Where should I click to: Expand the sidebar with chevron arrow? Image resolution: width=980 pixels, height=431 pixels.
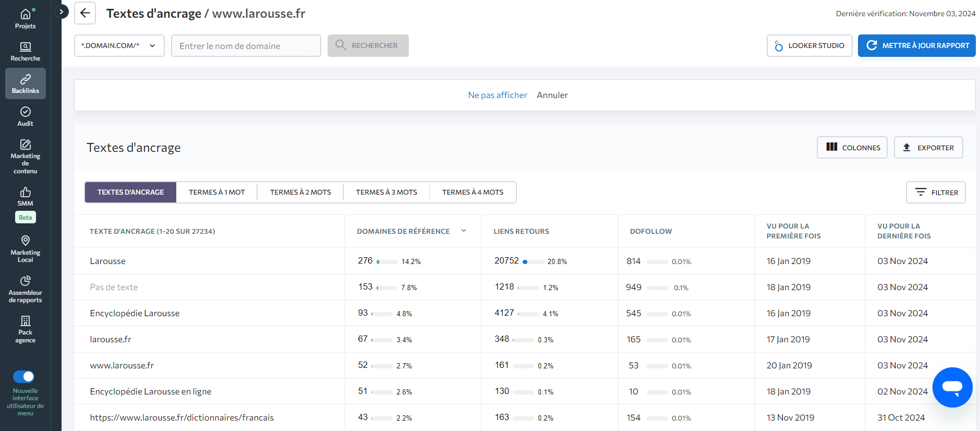[x=62, y=11]
